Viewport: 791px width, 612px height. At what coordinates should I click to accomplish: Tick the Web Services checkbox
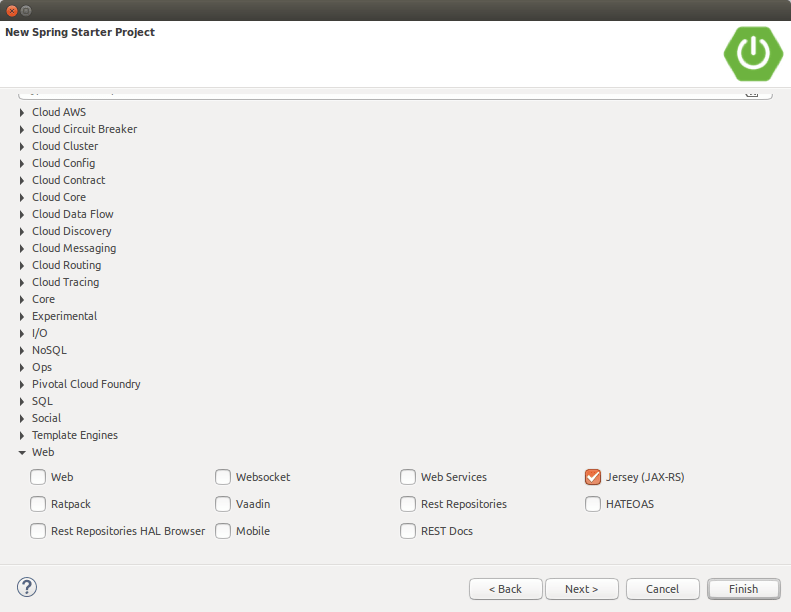coord(408,477)
